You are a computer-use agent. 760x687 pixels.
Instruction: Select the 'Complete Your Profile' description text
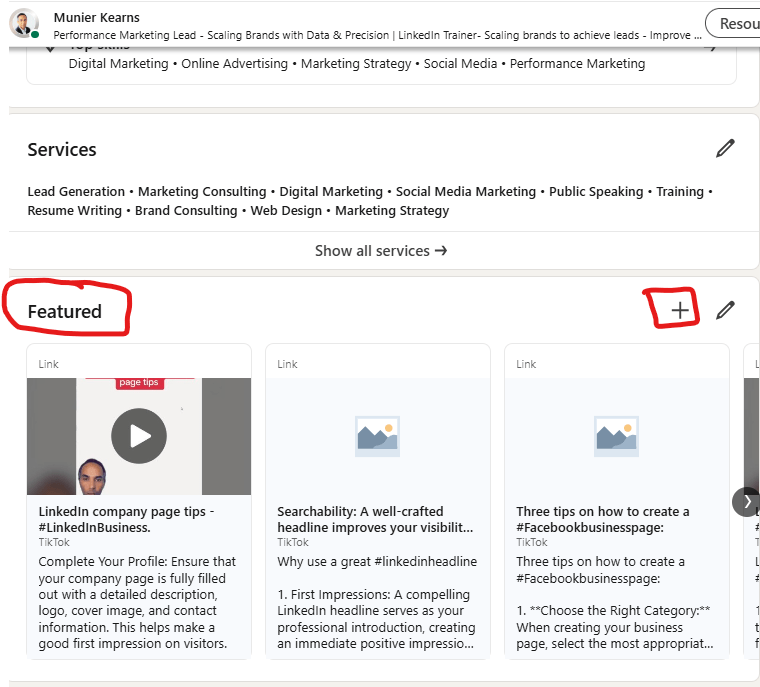pyautogui.click(x=138, y=602)
